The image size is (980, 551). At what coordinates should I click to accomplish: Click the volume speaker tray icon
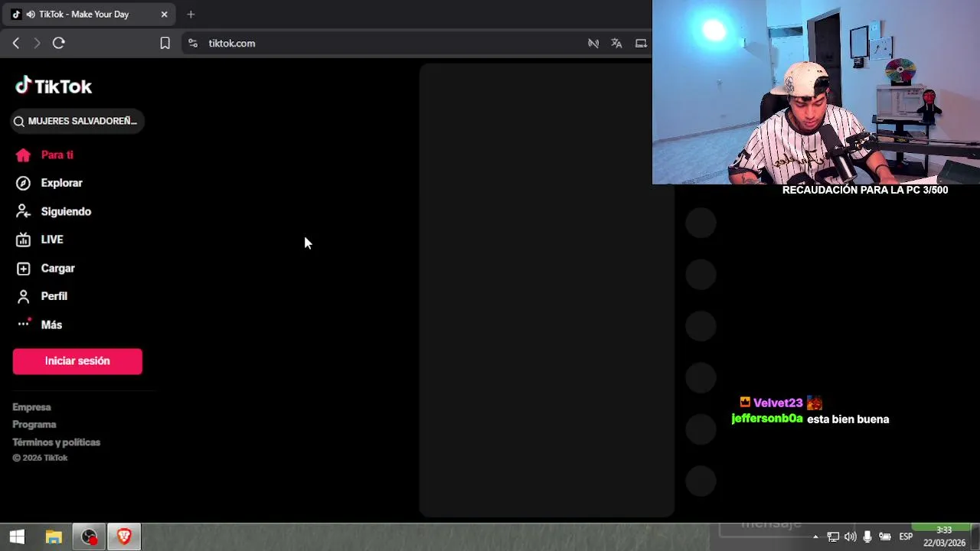(x=850, y=537)
